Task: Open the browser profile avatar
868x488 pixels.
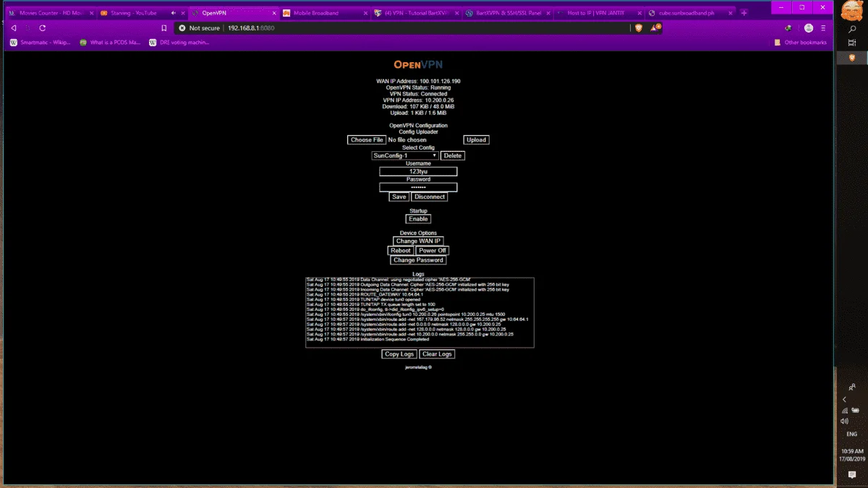Action: pos(809,27)
